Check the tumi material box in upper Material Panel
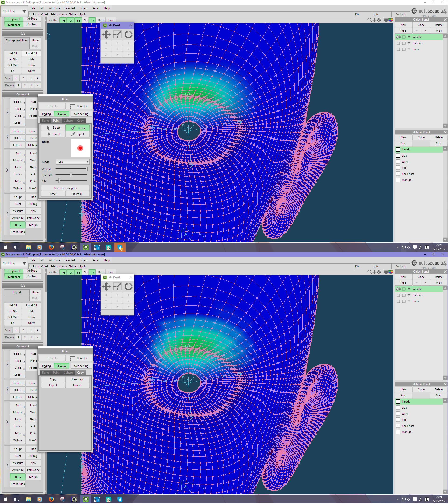Image resolution: width=448 pixels, height=504 pixels. click(x=398, y=162)
